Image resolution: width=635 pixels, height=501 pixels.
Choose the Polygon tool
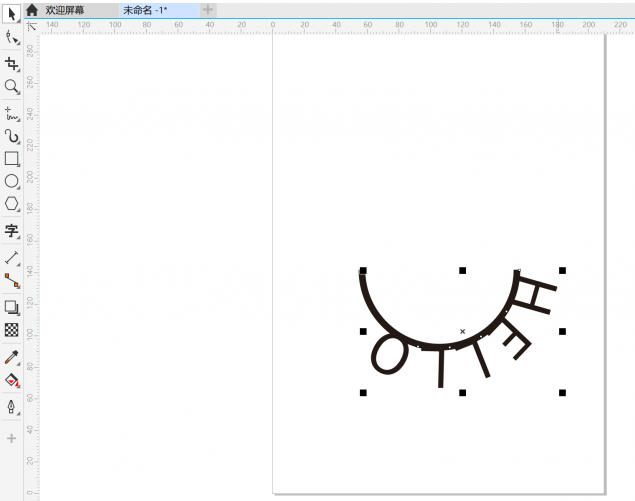pos(12,204)
